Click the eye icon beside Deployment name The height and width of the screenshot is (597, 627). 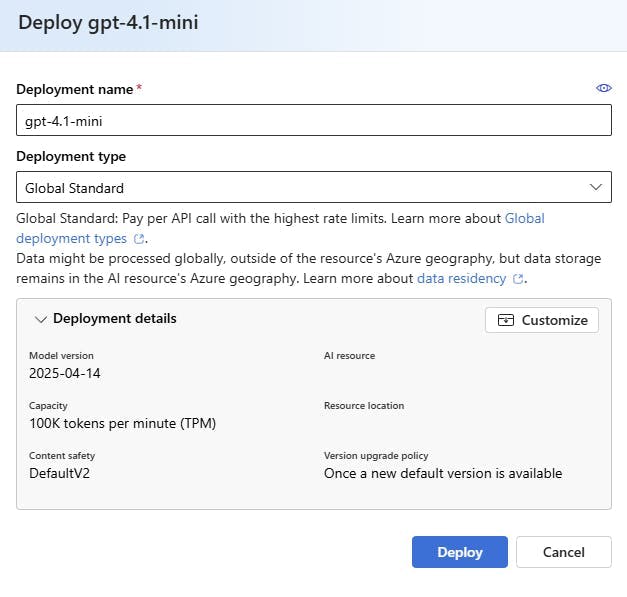coord(603,88)
